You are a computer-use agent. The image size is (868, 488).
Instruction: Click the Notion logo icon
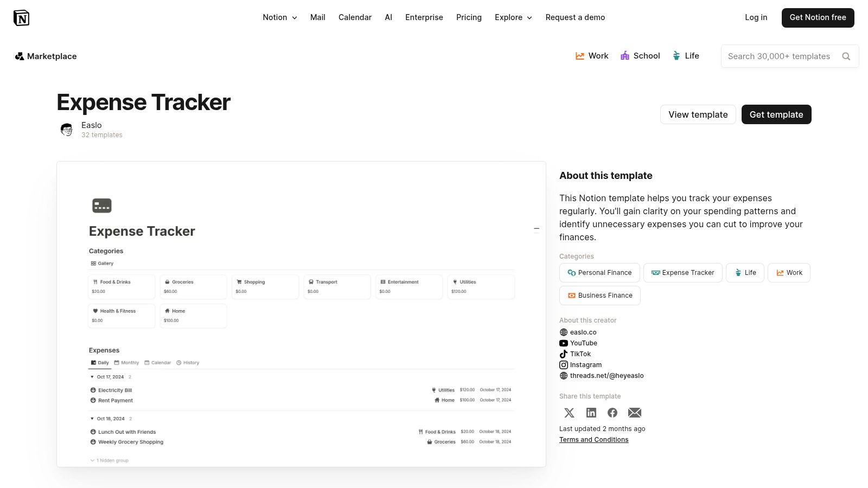[x=21, y=18]
